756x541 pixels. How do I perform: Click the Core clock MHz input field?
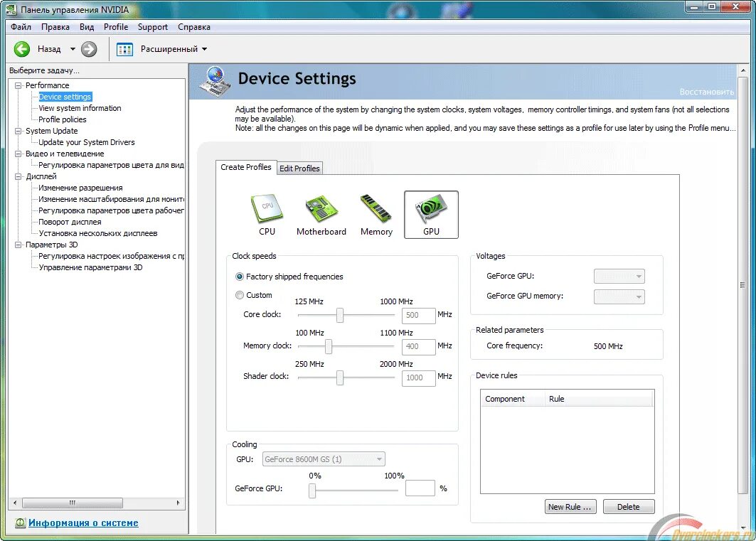pyautogui.click(x=418, y=316)
